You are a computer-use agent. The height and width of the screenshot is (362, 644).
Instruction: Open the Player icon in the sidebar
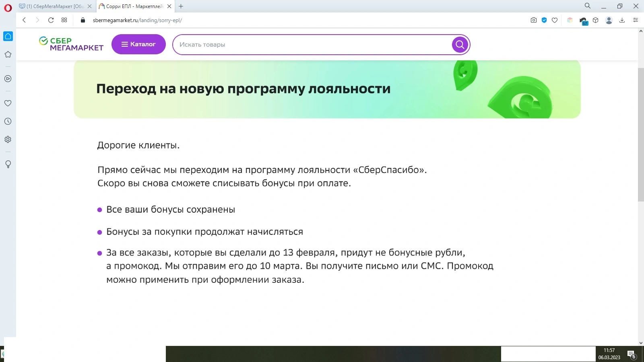(x=8, y=79)
